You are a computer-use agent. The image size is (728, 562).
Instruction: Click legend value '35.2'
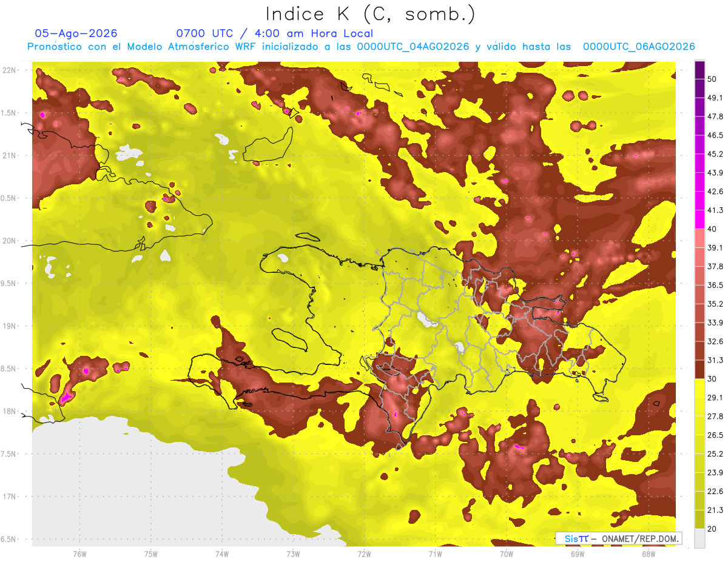tap(715, 304)
